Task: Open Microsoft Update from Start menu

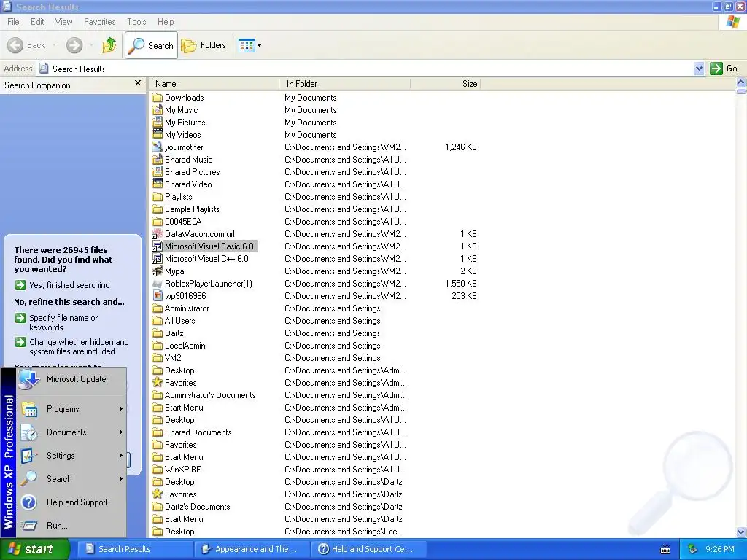Action: click(71, 379)
